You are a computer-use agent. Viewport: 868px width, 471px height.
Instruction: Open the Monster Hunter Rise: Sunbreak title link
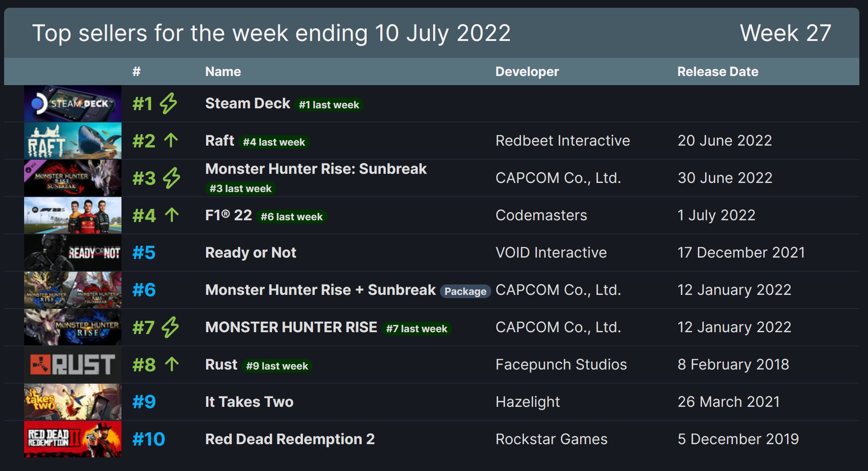point(316,169)
